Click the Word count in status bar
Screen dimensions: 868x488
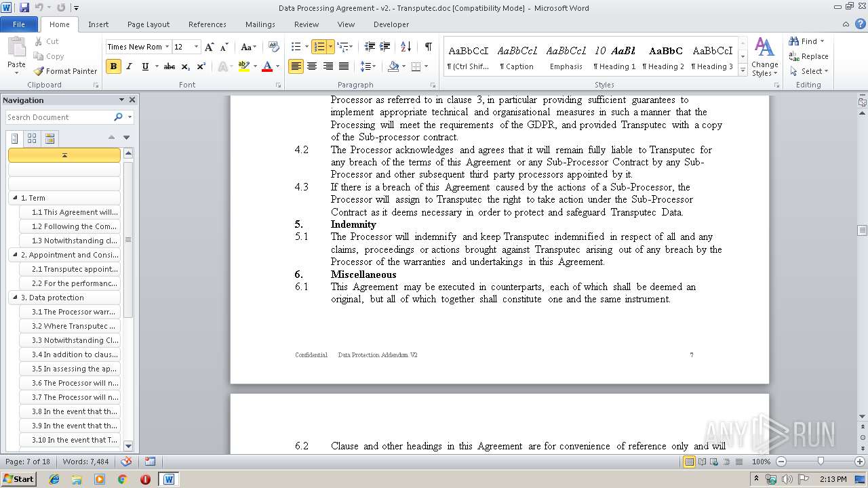tap(85, 462)
